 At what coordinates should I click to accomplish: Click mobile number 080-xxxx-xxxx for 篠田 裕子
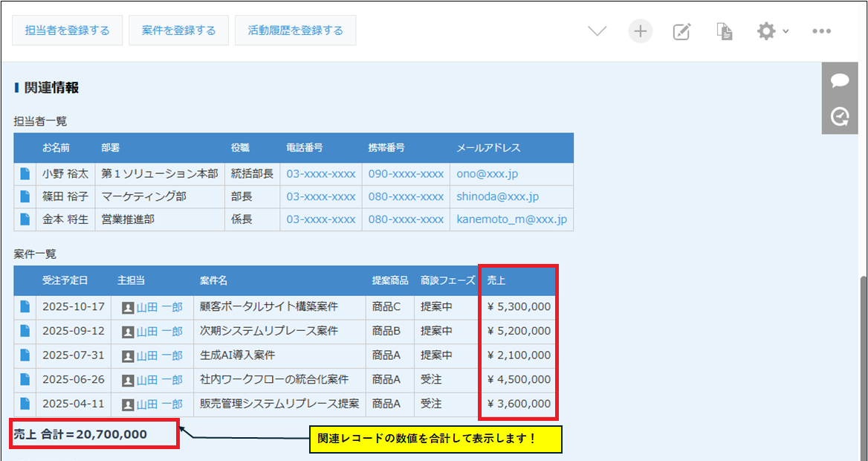[x=406, y=197]
